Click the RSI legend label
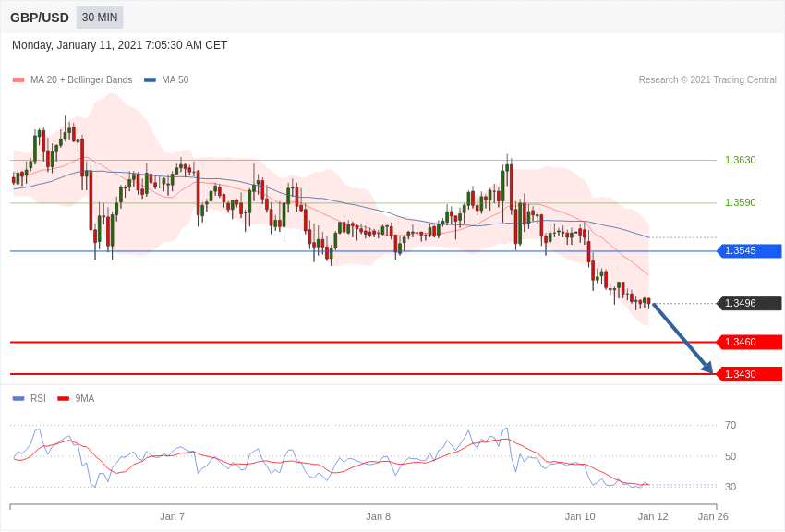785x532 pixels. 38,399
